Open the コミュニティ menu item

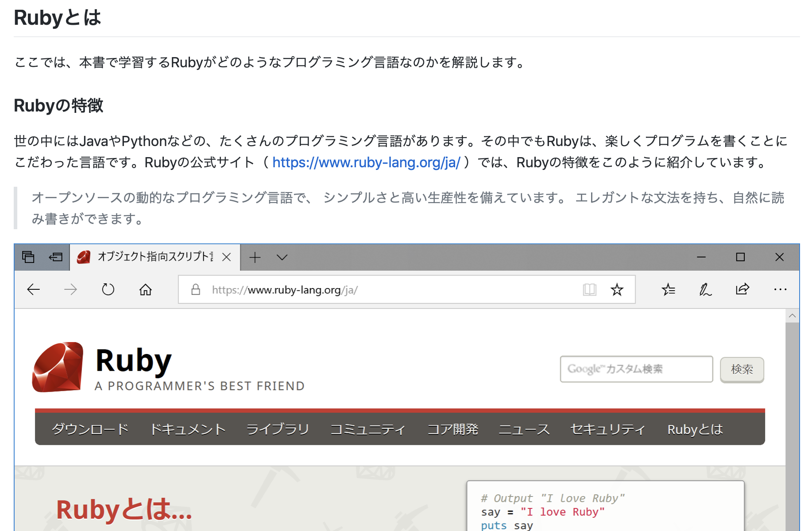pyautogui.click(x=368, y=429)
